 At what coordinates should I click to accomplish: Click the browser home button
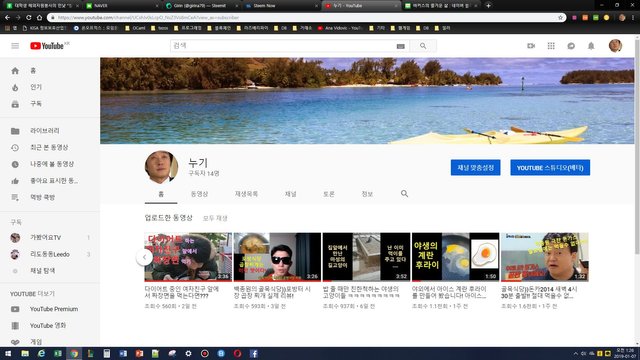(x=39, y=18)
